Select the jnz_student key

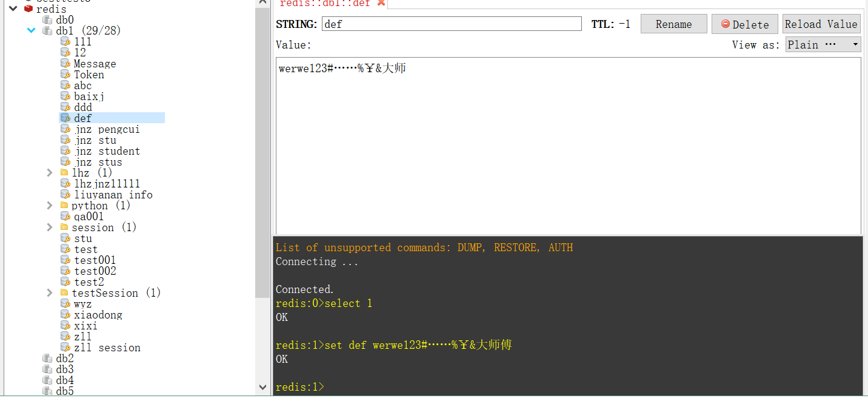tap(107, 151)
